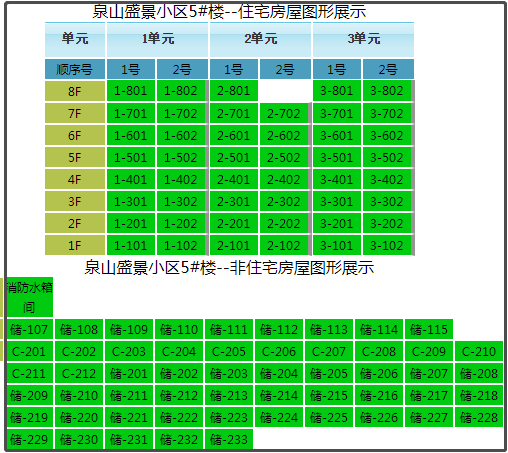Choose garage unit C-211
This screenshot has height=453, width=508.
tap(29, 373)
